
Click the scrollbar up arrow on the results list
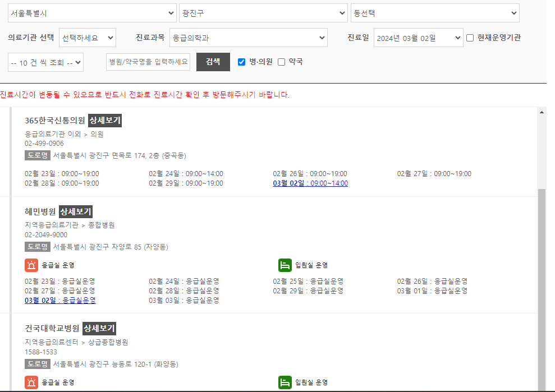coord(542,112)
